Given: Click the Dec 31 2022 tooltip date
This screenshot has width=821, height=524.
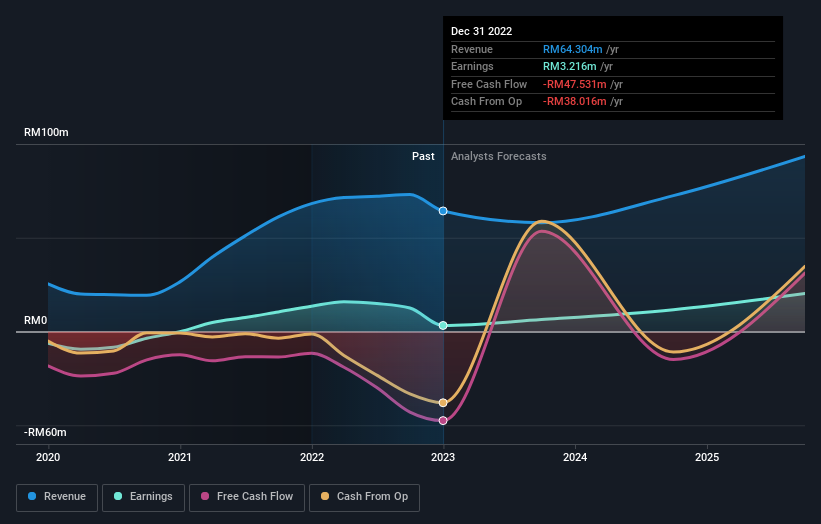Looking at the screenshot, I should (x=482, y=31).
